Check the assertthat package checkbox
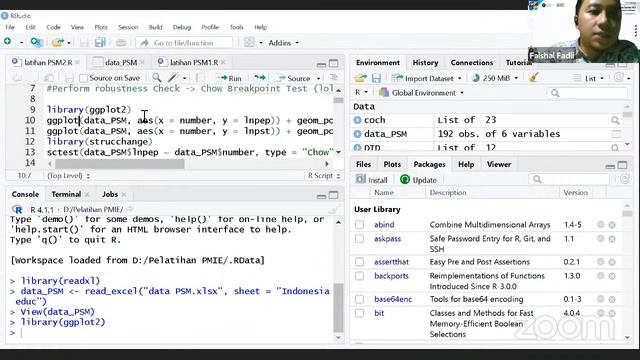This screenshot has height=360, width=640. coord(359,262)
